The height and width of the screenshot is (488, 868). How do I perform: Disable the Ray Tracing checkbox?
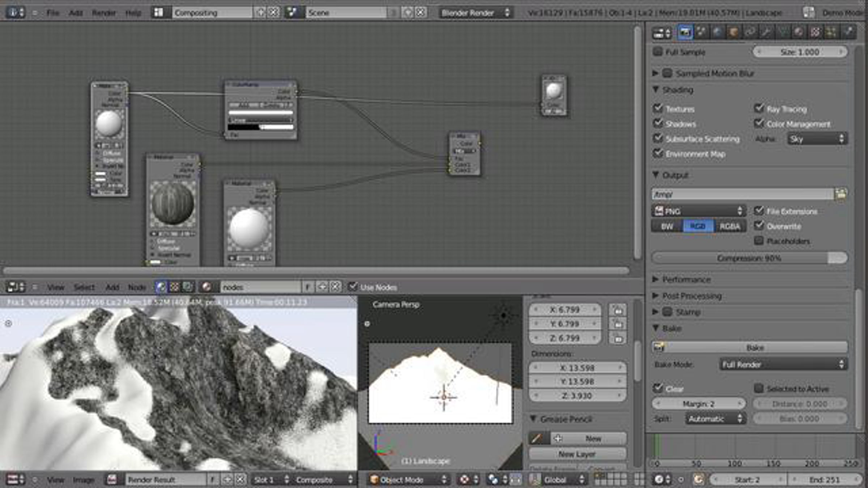[x=758, y=108]
